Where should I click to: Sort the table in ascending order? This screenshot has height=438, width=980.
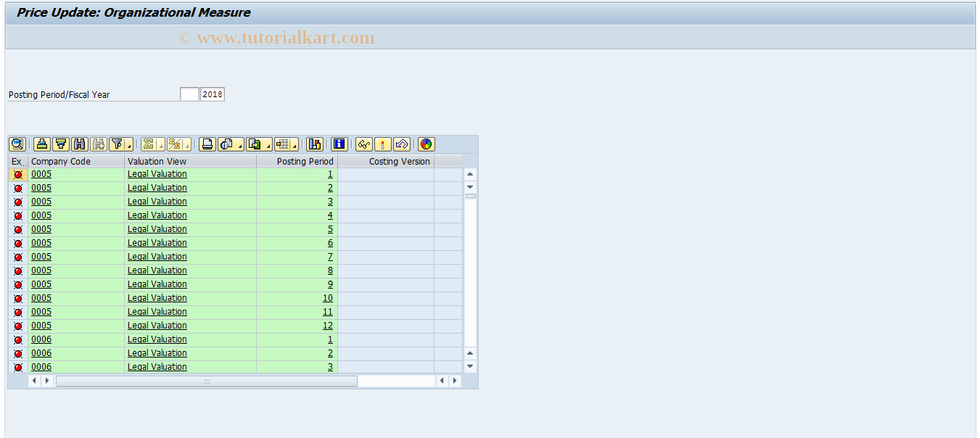click(x=42, y=144)
